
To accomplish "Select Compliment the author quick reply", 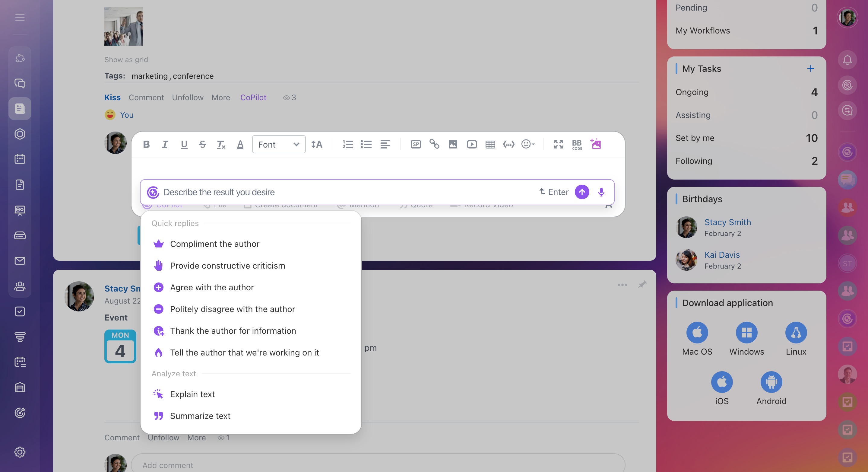I will 215,244.
